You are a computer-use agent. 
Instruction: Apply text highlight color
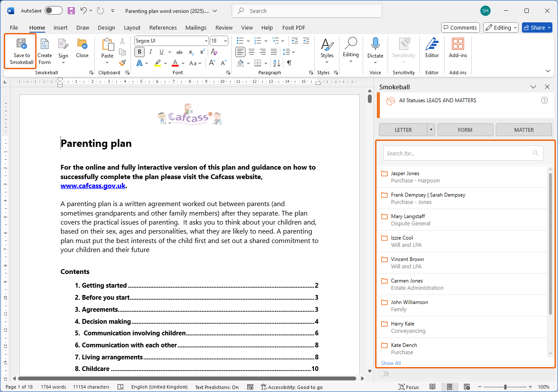tap(158, 63)
